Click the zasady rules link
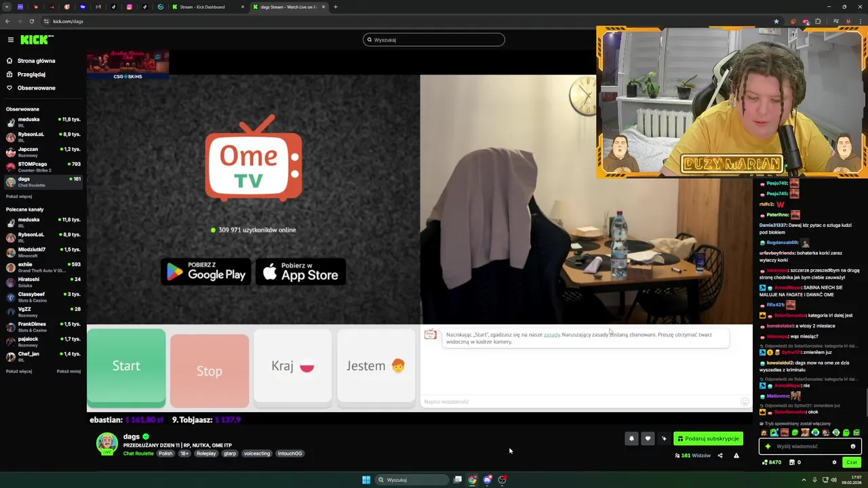868x488 pixels. coord(552,335)
